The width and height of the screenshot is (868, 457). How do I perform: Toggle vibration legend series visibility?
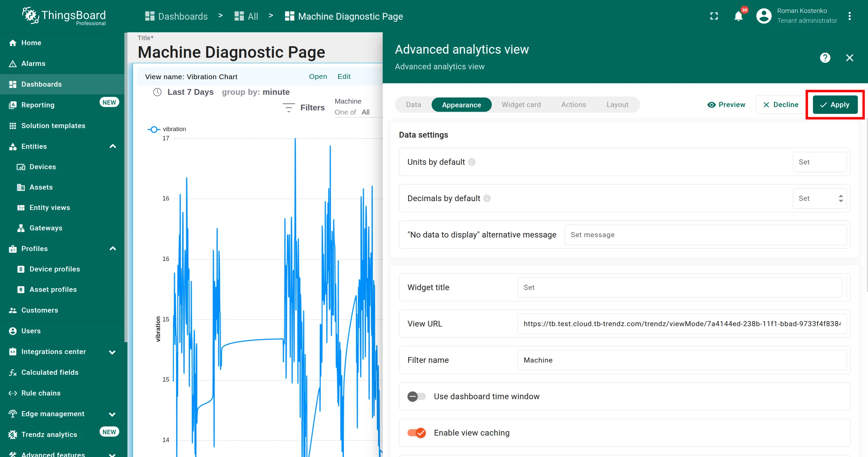pyautogui.click(x=167, y=129)
